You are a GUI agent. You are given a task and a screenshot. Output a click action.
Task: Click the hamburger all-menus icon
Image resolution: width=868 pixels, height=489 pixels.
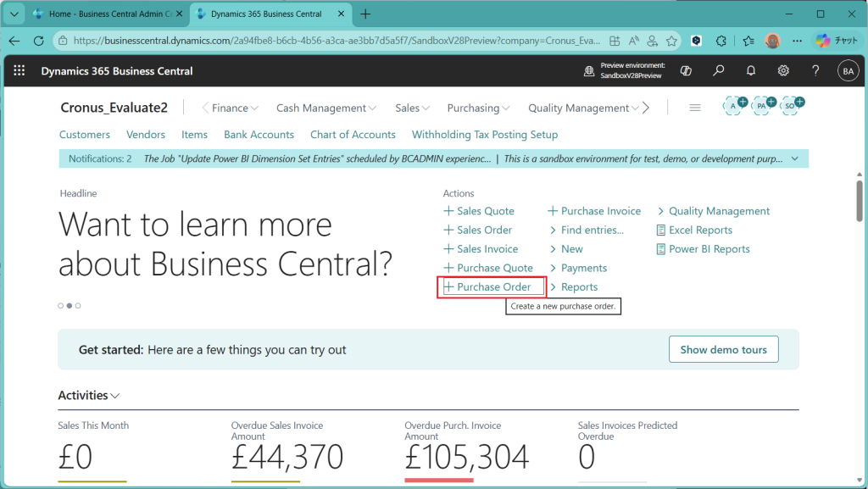695,108
